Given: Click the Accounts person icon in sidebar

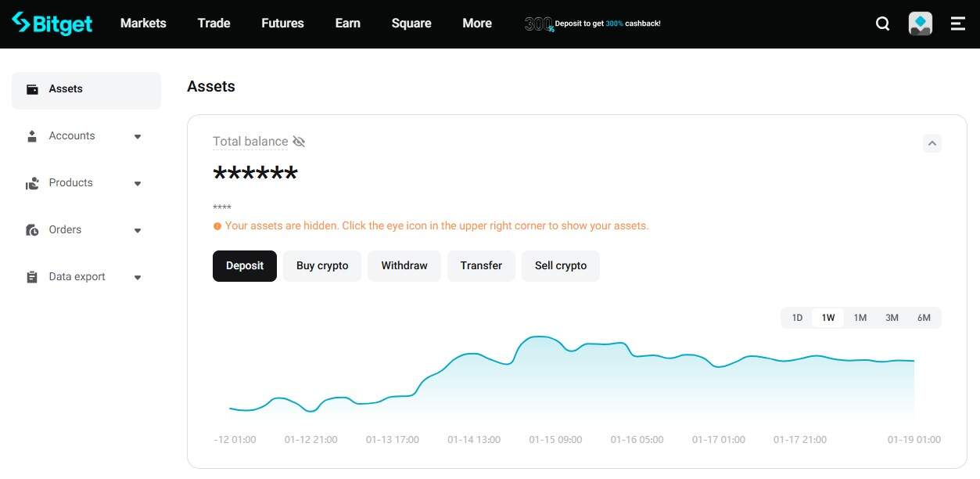Looking at the screenshot, I should [32, 136].
